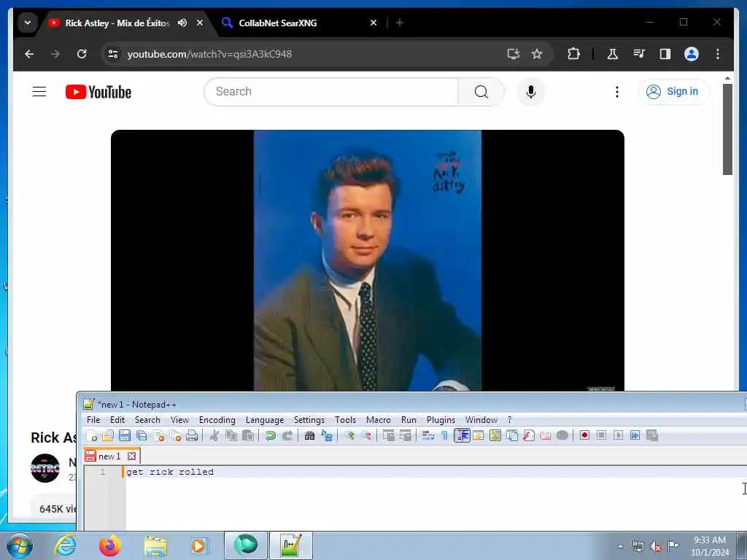Open the Tools menu
The height and width of the screenshot is (560, 747).
click(345, 419)
